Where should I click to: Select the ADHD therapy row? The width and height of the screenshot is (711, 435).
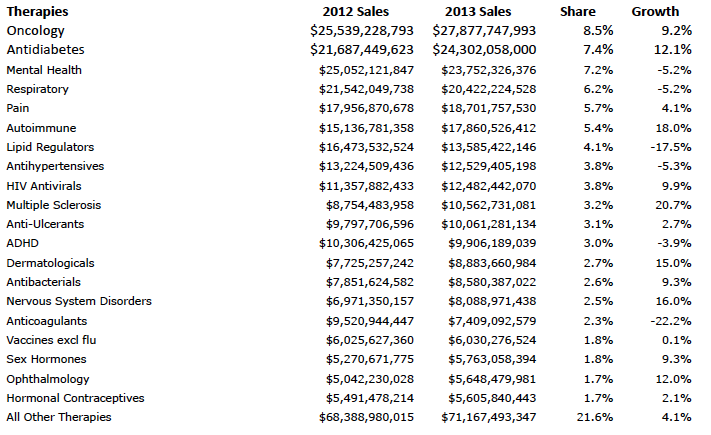(349, 243)
